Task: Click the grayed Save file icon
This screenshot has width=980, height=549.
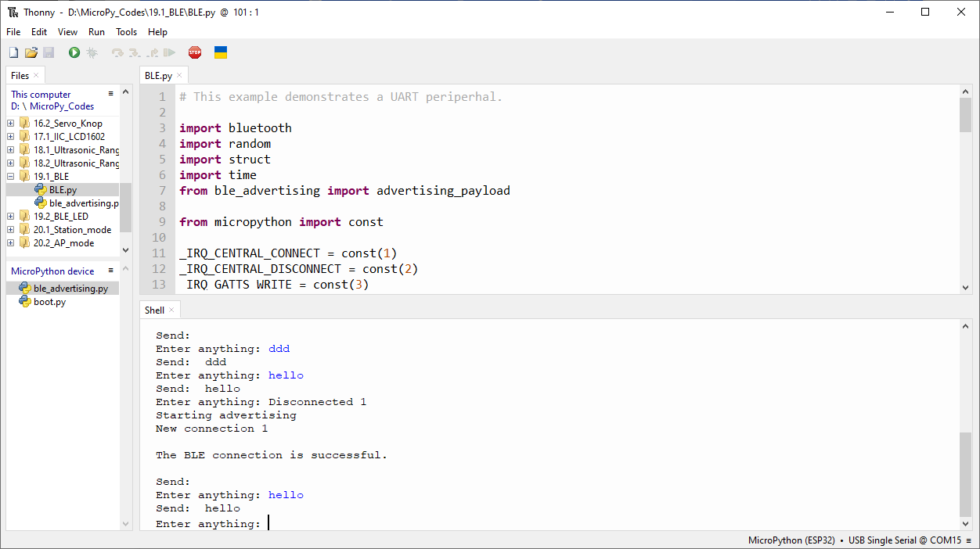Action: [49, 52]
